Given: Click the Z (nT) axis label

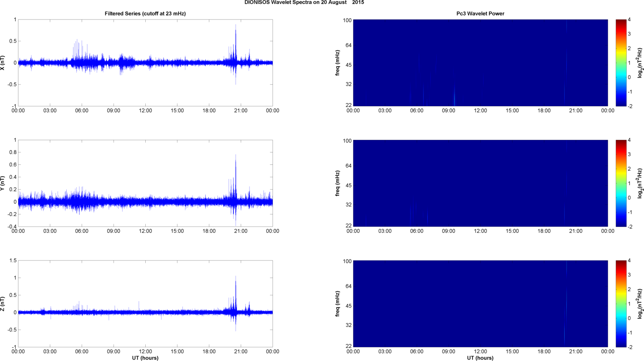Looking at the screenshot, I should click(3, 304).
